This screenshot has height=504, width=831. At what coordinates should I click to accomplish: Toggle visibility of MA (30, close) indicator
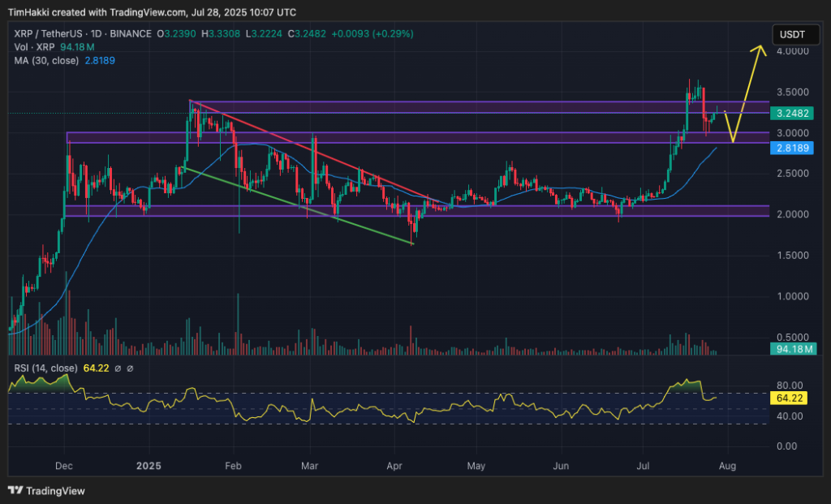pos(49,59)
